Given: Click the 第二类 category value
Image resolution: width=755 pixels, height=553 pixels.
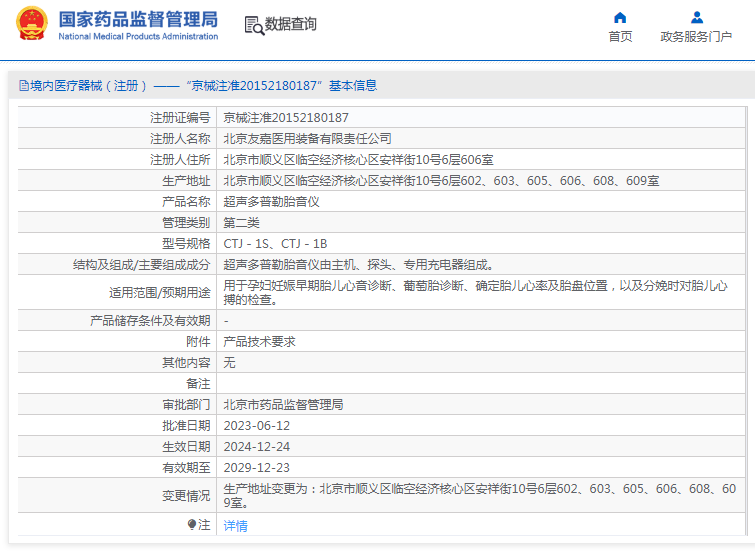Looking at the screenshot, I should click(x=241, y=223).
